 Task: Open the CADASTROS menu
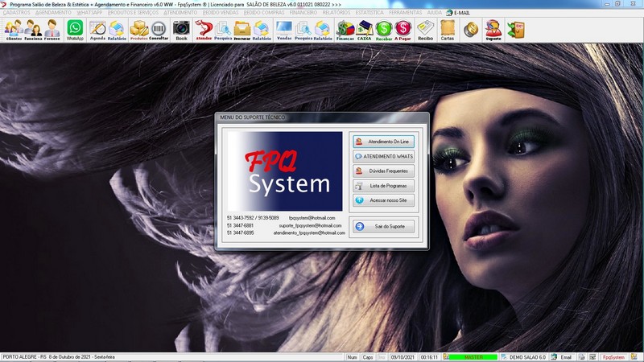tap(17, 13)
